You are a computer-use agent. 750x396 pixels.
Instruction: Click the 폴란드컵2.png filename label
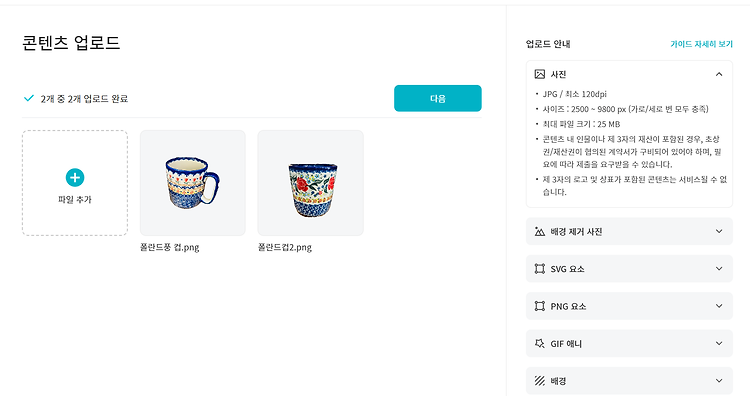pos(285,247)
